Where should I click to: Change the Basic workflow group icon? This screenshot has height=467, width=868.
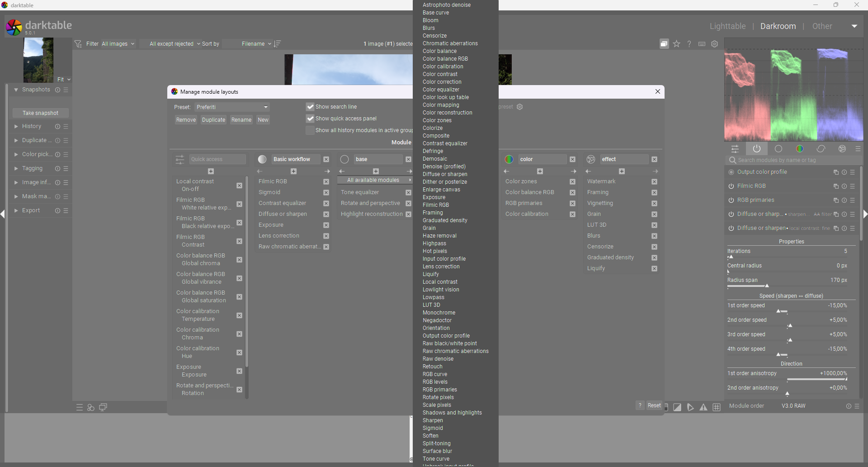[262, 159]
